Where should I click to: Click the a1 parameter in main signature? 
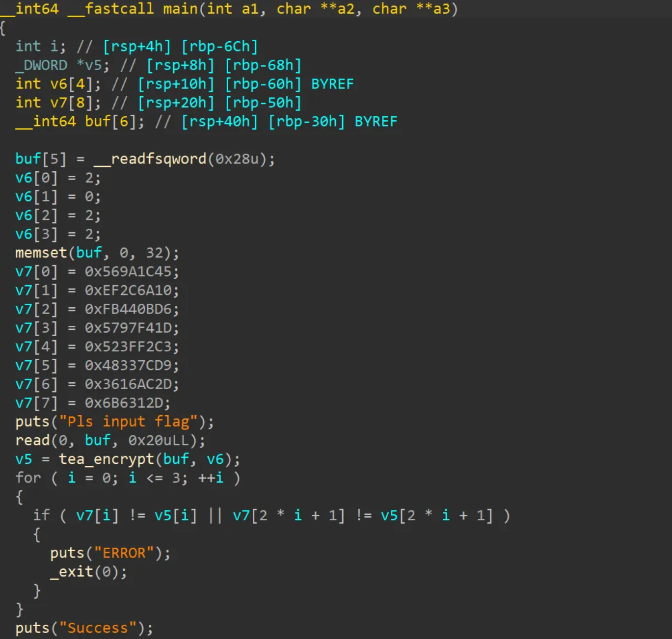point(249,9)
